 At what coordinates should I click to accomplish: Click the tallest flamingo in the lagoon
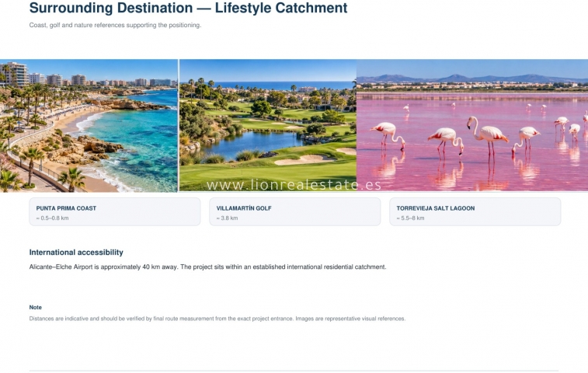487,137
